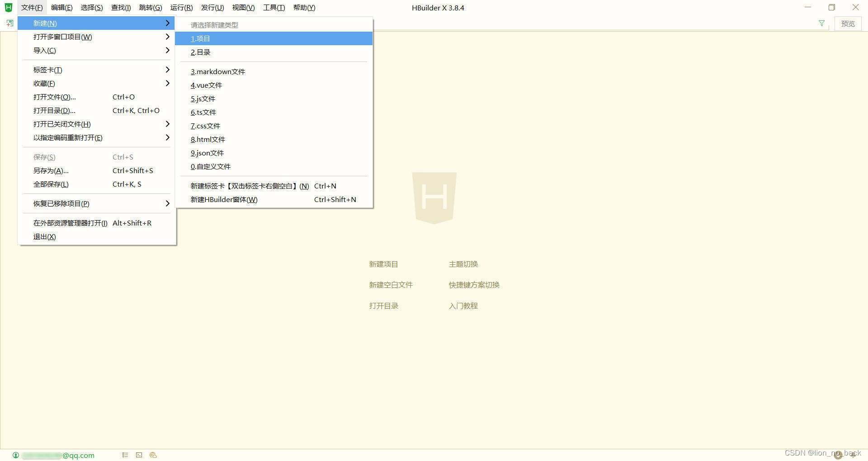Open the outline list icon in status bar
868x461 pixels.
point(125,455)
